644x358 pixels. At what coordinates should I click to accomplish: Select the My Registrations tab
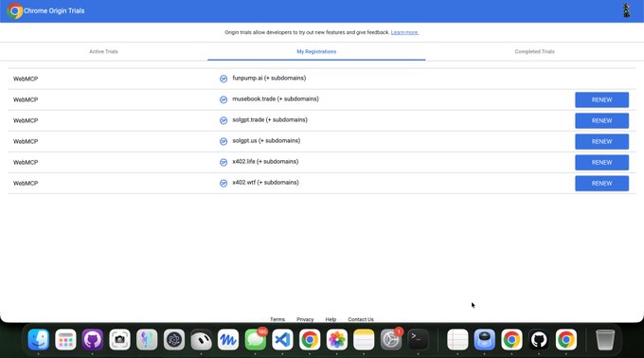point(316,52)
